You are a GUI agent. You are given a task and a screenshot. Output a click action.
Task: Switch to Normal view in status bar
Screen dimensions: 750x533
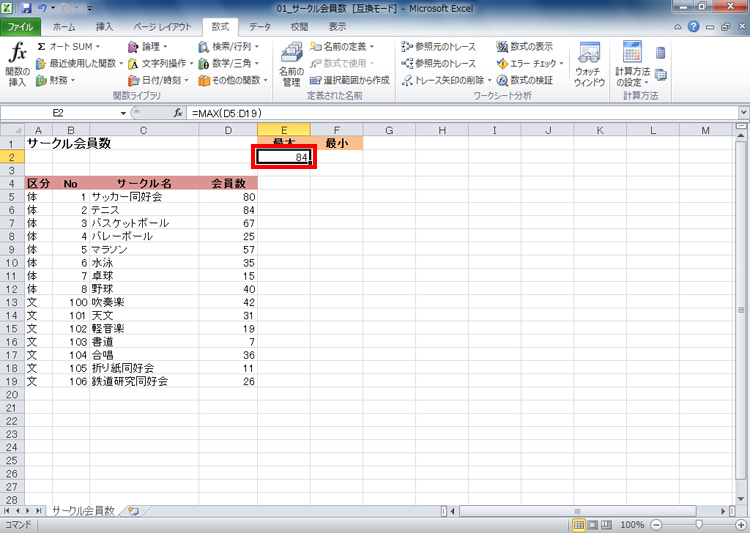coord(579,525)
